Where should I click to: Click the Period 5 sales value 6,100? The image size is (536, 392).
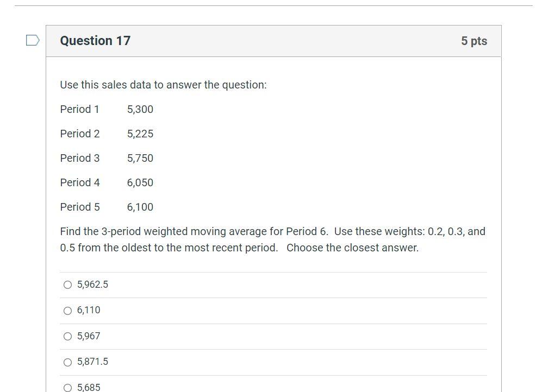(140, 207)
